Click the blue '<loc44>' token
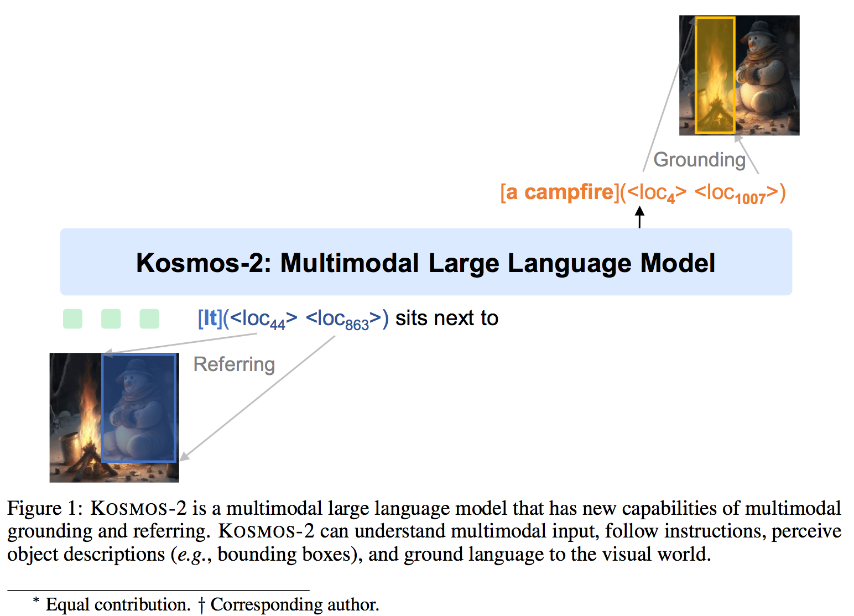The height and width of the screenshot is (616, 854). (263, 320)
